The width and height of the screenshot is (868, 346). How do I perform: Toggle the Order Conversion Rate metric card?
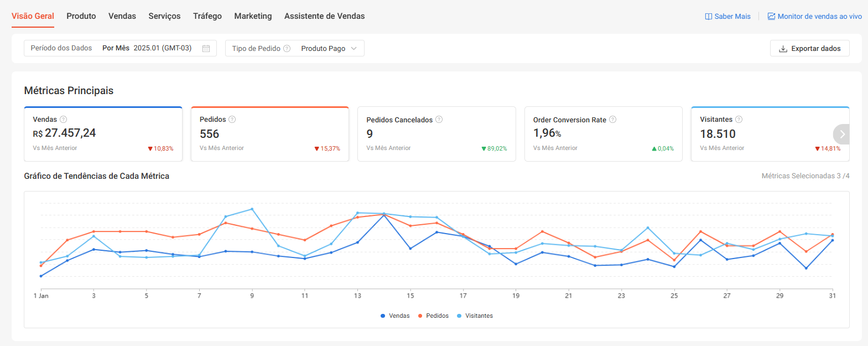(x=603, y=134)
